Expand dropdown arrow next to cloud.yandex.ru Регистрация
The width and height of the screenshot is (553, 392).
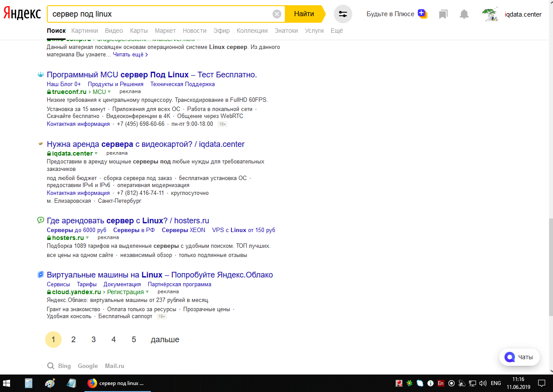click(x=147, y=292)
